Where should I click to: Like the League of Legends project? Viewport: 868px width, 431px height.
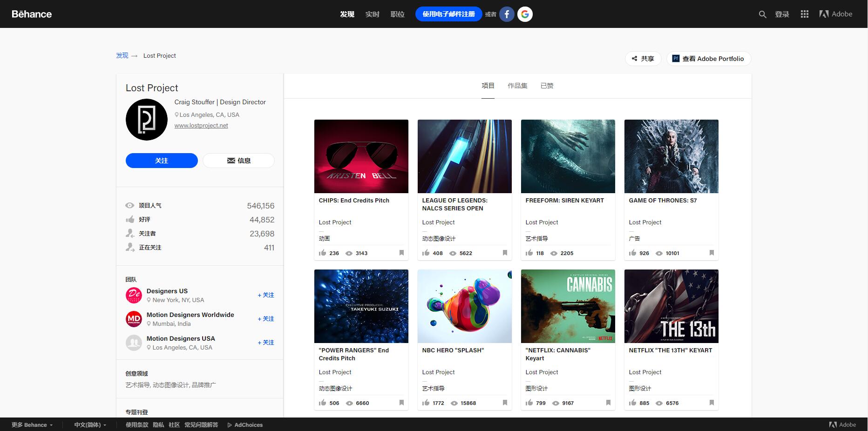coord(426,253)
